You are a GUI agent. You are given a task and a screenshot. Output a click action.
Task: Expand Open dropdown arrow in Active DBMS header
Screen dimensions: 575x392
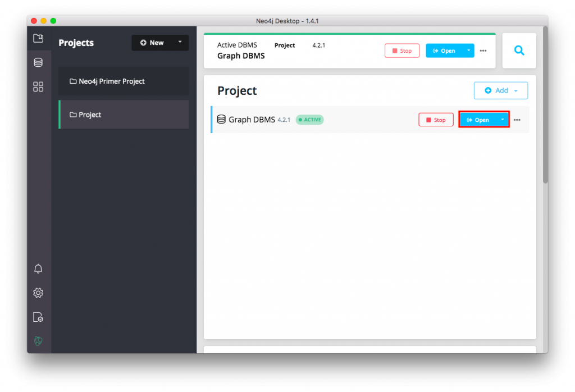(468, 51)
